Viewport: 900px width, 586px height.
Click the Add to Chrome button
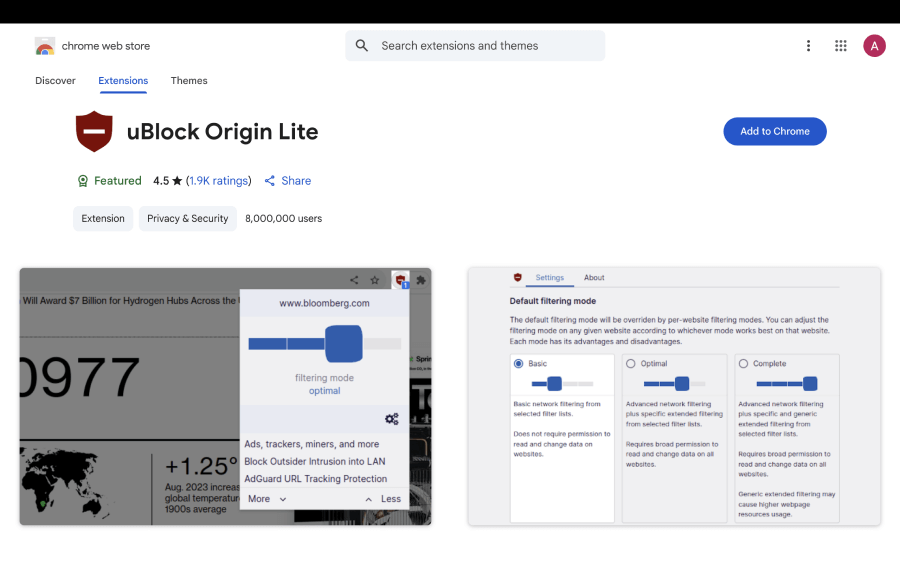[x=774, y=131]
